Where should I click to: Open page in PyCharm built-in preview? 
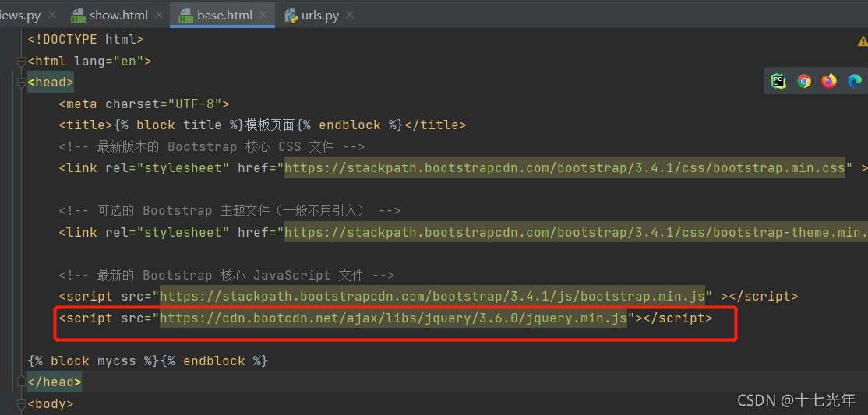click(778, 81)
